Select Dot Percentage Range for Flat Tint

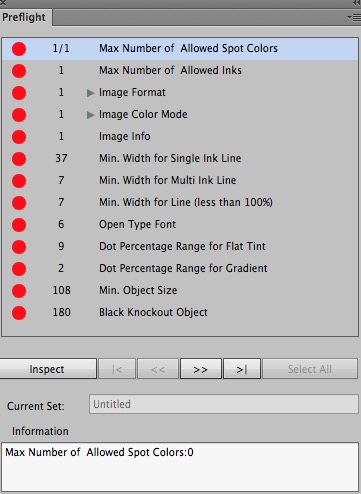[x=180, y=246]
